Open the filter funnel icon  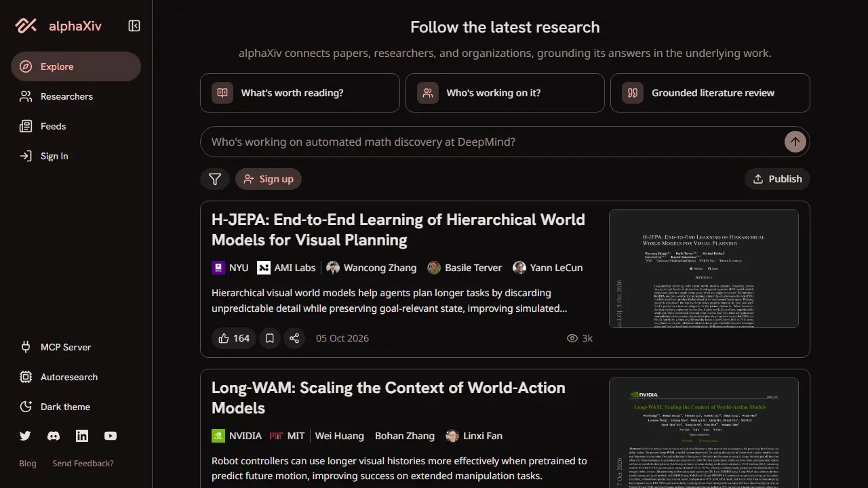coord(215,179)
